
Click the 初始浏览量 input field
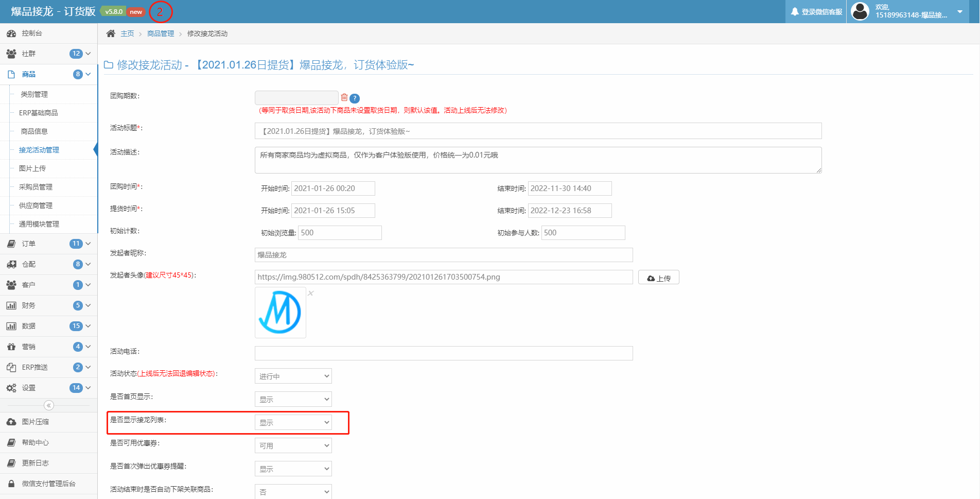click(x=340, y=233)
